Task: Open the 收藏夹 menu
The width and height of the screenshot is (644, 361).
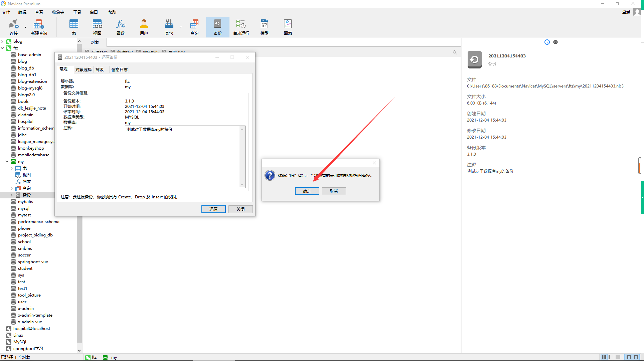Action: pyautogui.click(x=58, y=12)
